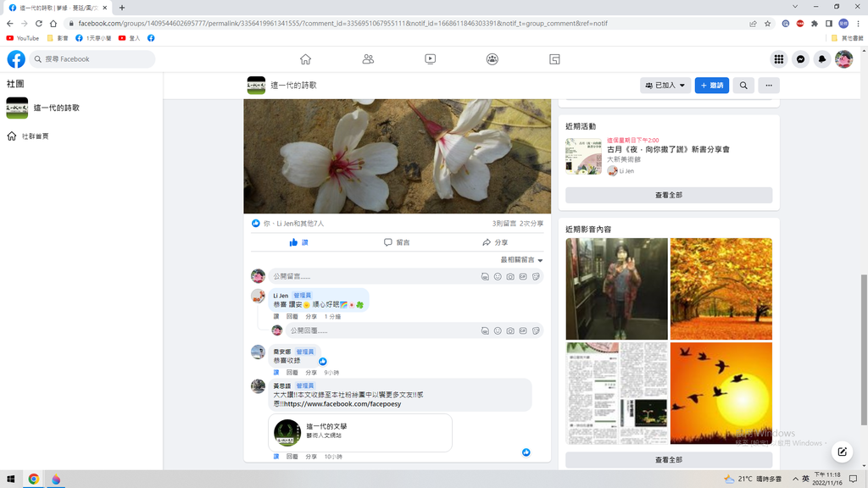Viewport: 868px width, 488px height.
Task: Open the sunset birds photo thumbnail
Action: (721, 392)
